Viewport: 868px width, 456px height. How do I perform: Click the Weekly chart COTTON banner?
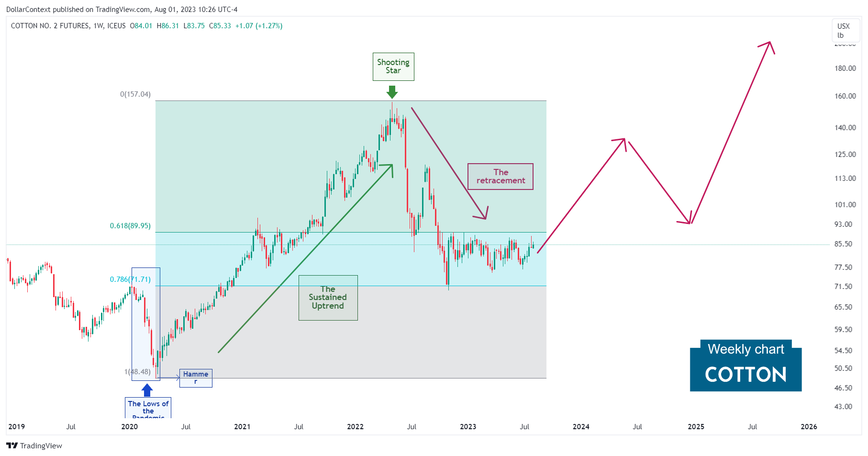[746, 366]
